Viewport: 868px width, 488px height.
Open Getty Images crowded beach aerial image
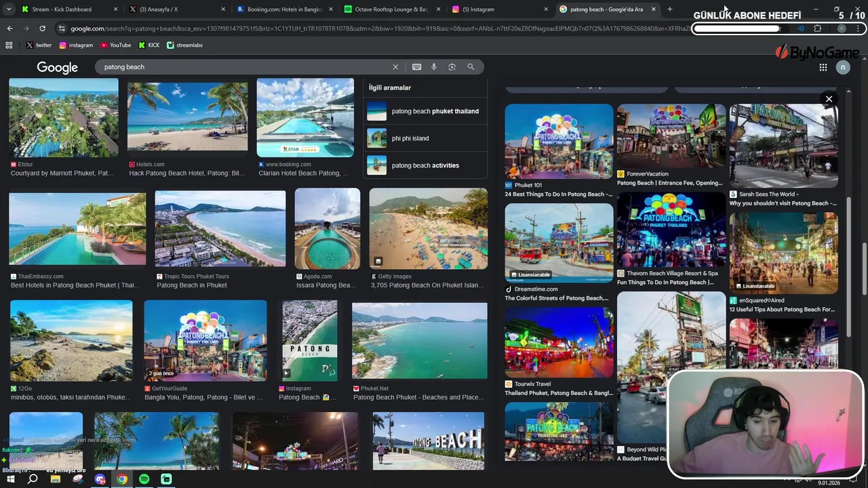point(429,229)
